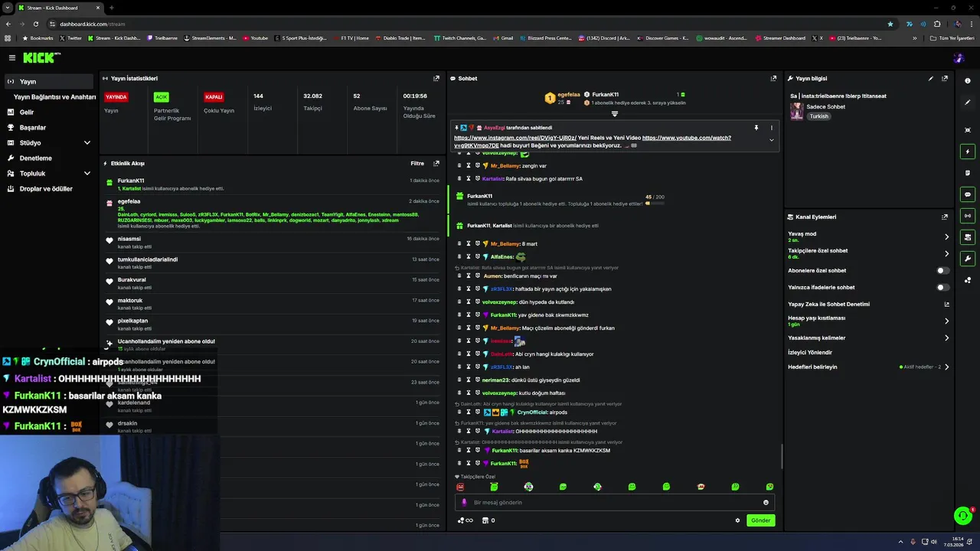Expand the Stüdyo sidebar section
Screen dimensions: 980x551
(87, 142)
